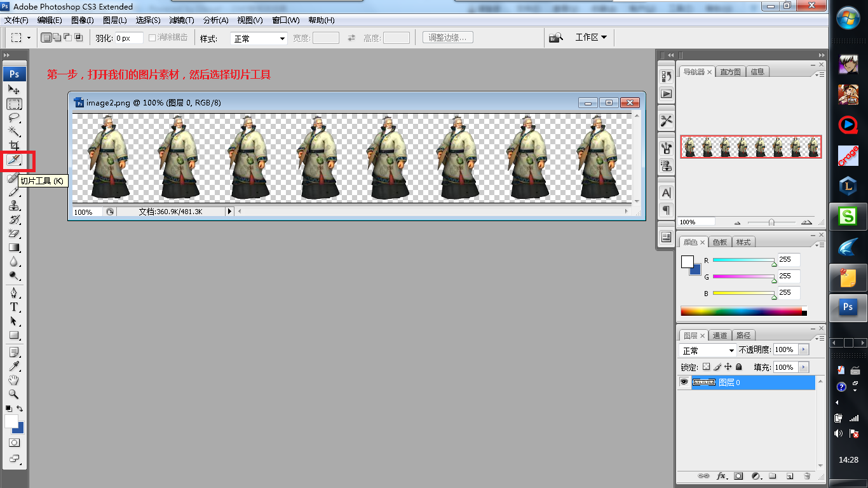Select the Crop tool
The width and height of the screenshot is (868, 488).
(x=14, y=146)
